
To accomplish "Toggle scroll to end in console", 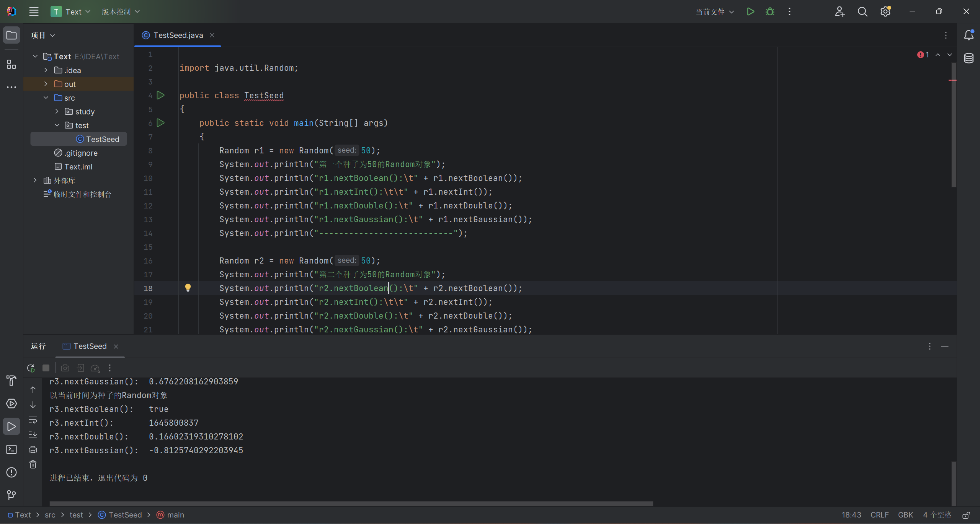I will [x=33, y=434].
